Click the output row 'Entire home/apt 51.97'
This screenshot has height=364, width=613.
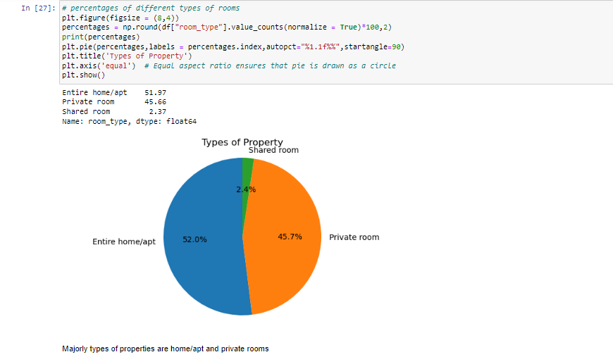(x=114, y=92)
